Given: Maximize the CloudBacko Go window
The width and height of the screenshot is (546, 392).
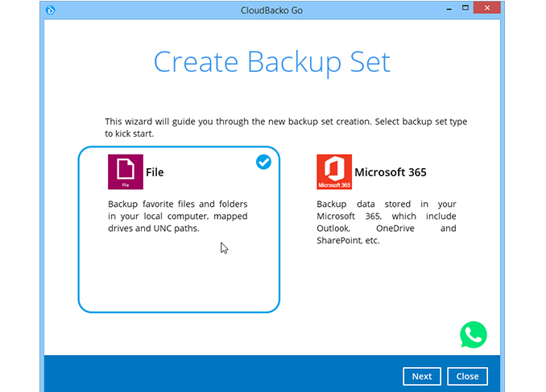Looking at the screenshot, I should click(465, 8).
